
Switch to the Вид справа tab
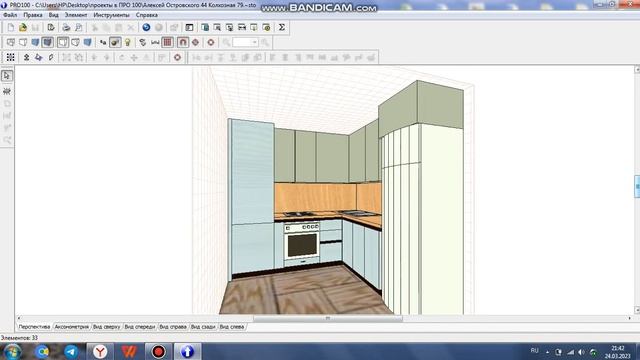(173, 327)
